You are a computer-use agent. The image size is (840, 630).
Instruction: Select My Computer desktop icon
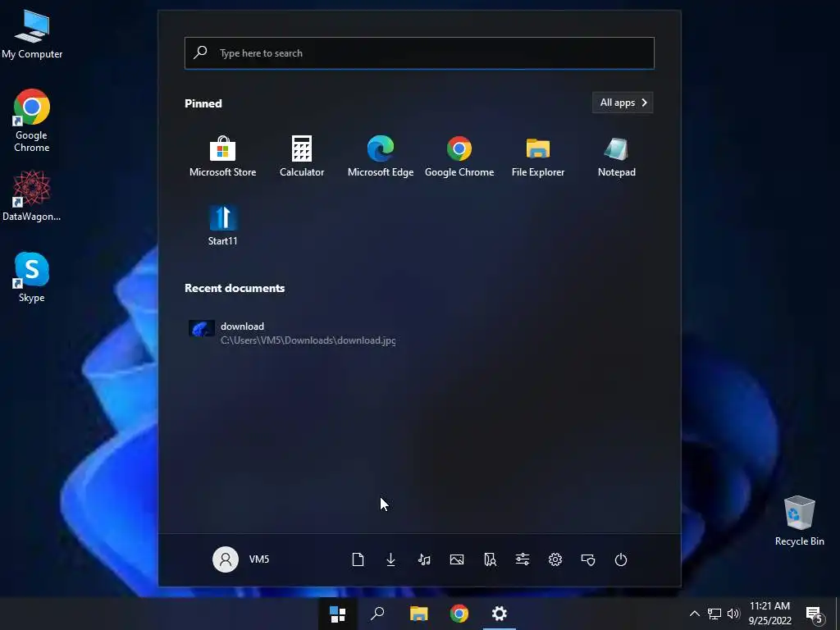[x=32, y=34]
